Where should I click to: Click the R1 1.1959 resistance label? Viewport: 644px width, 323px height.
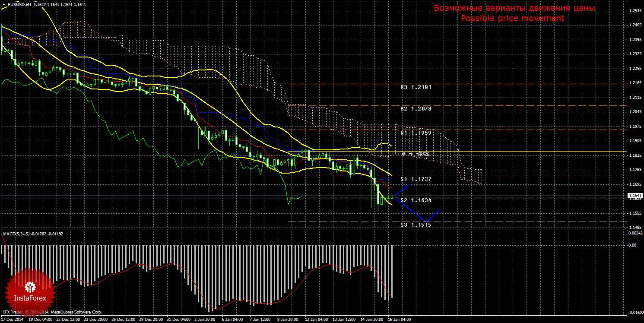tap(416, 133)
